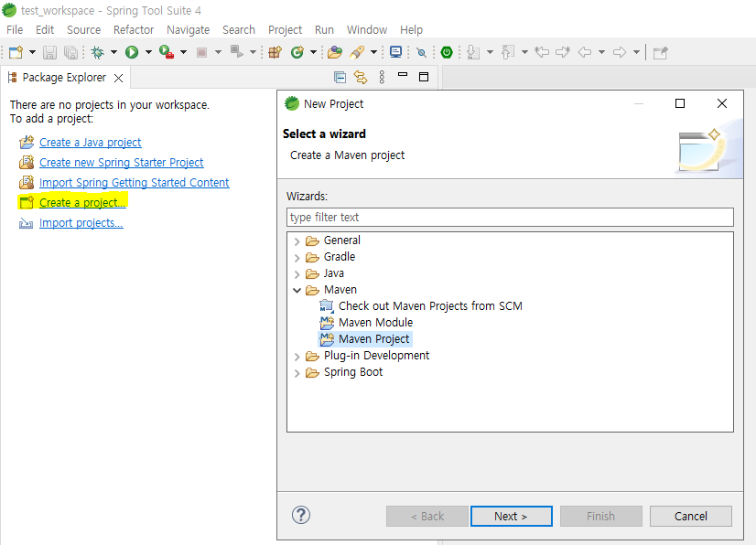Screen dimensions: 756x545
Task: Click the help question mark icon
Action: 301,515
